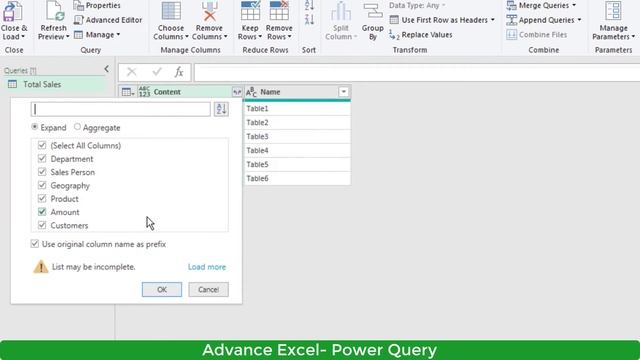The image size is (640, 360).
Task: Click the expand icon on the Content column
Action: coord(237,92)
